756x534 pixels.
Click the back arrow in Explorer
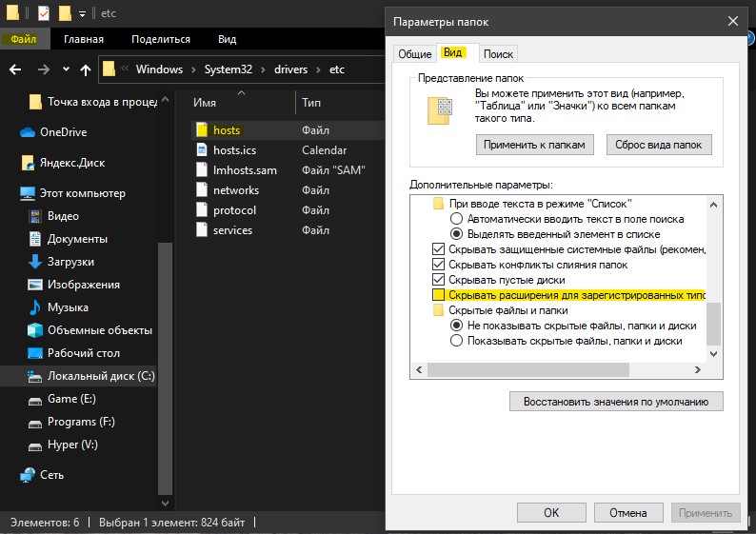pyautogui.click(x=15, y=69)
